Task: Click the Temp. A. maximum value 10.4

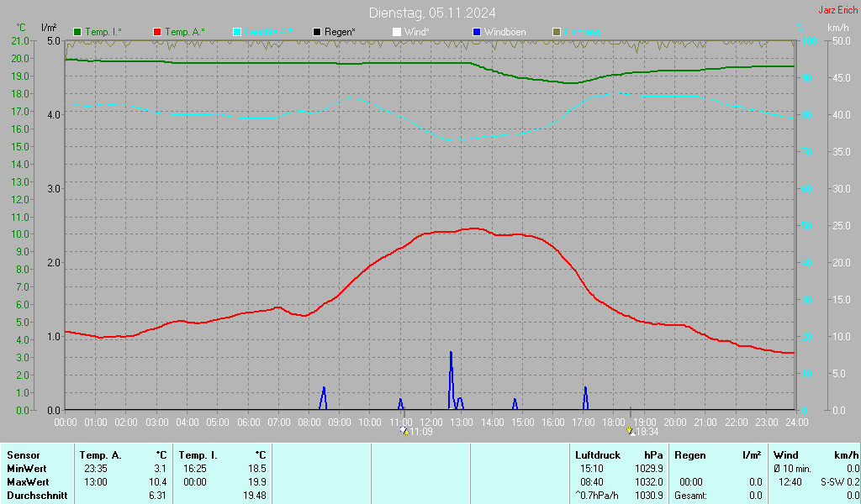Action: point(157,482)
